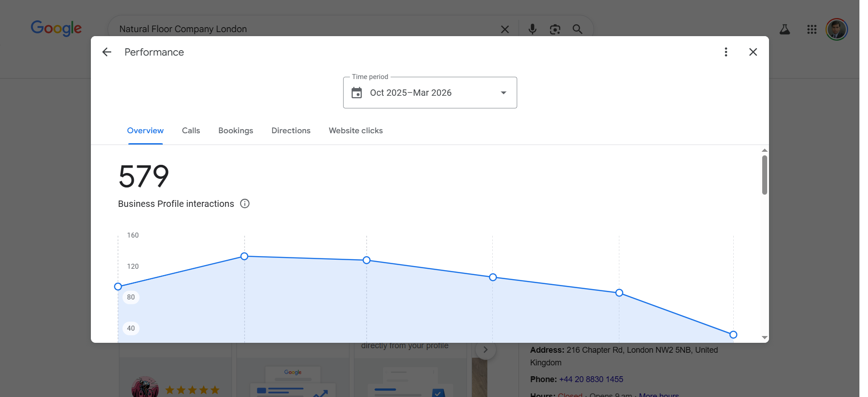Open Search Labs flask icon

pos(785,29)
